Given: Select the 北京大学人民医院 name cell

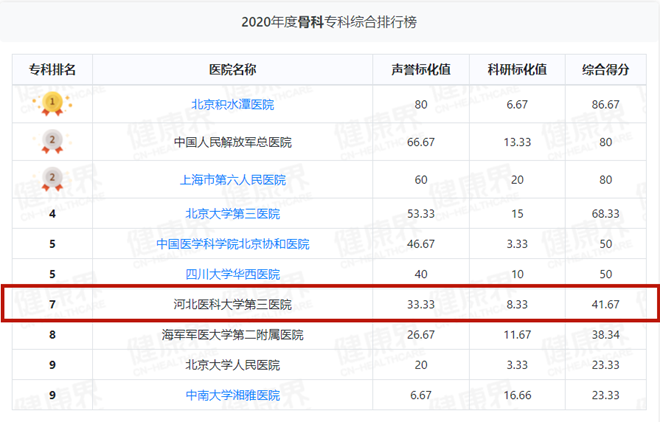Looking at the screenshot, I should 232,365.
